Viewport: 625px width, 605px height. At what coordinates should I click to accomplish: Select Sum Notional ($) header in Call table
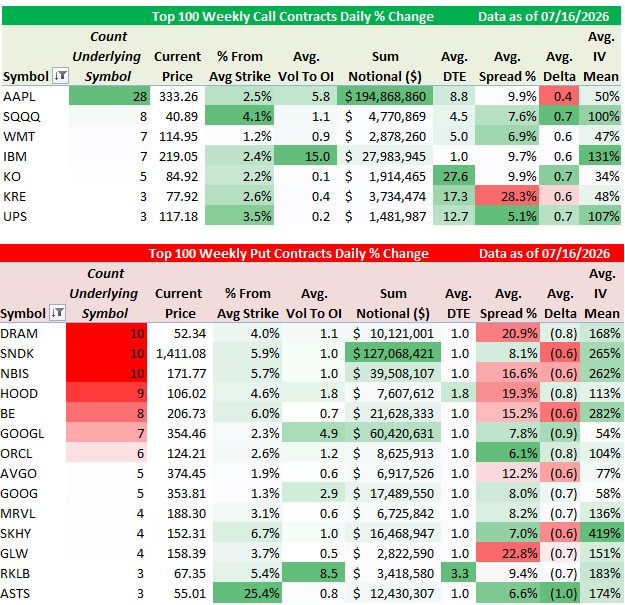point(385,66)
